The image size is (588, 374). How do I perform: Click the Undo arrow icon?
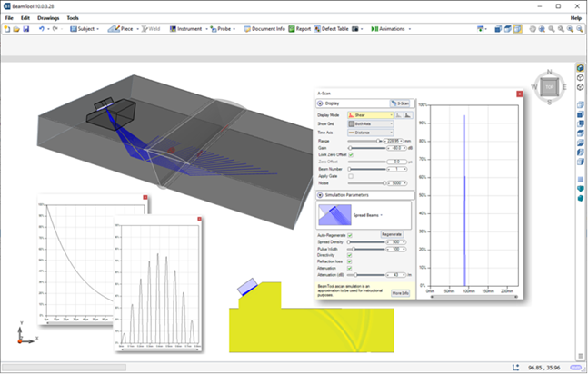(x=41, y=29)
